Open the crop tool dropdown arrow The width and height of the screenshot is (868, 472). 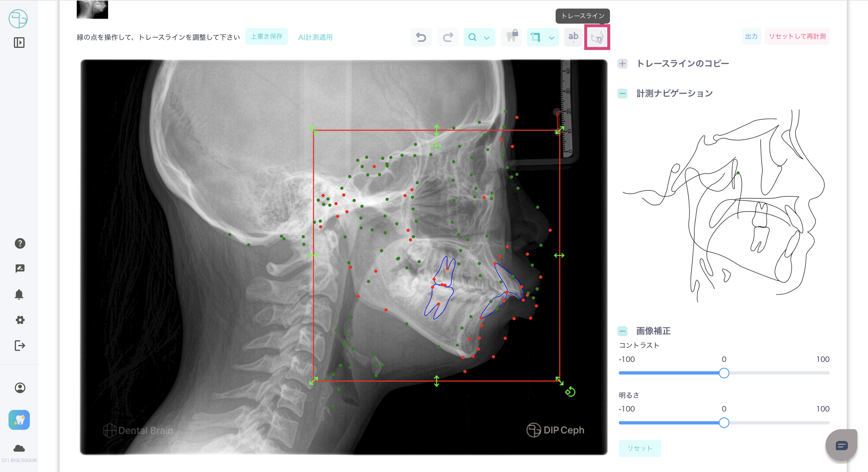pos(551,38)
